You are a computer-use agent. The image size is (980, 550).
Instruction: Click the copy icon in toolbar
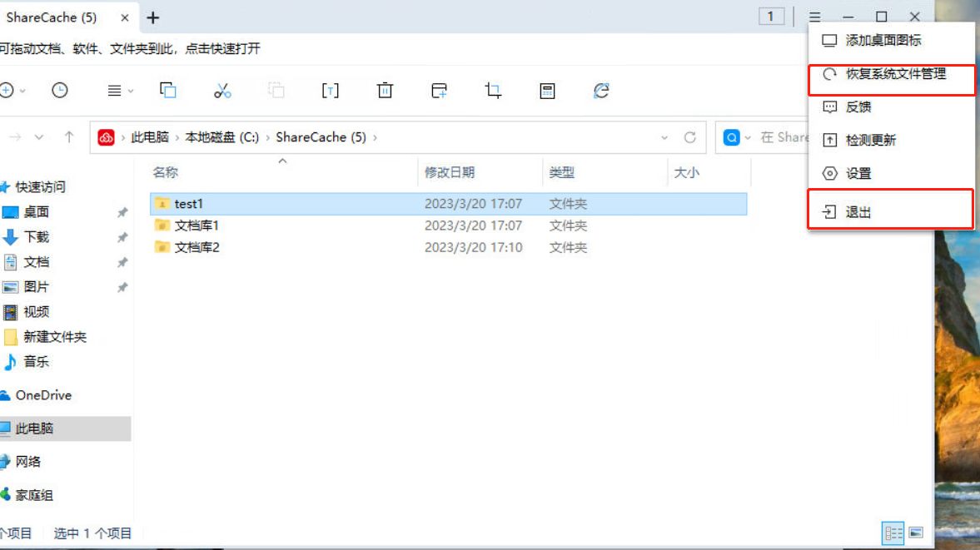168,91
